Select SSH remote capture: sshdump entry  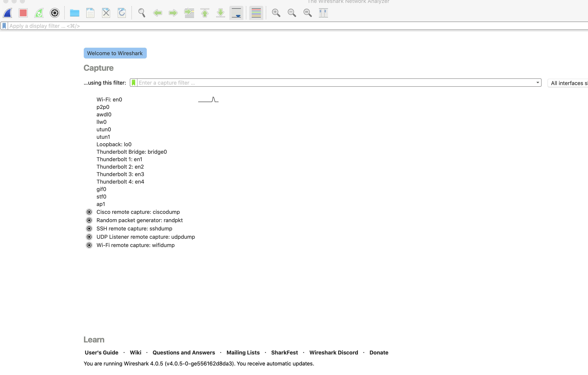[x=134, y=229]
